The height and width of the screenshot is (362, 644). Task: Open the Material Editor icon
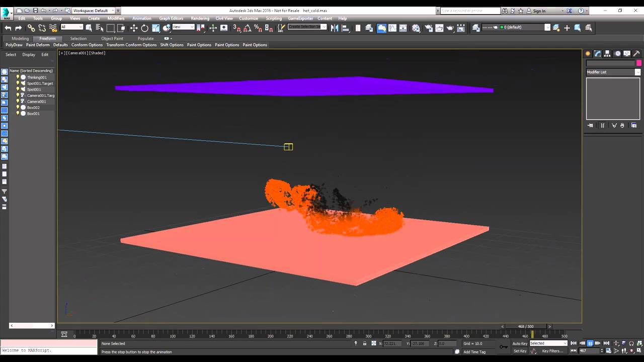[416, 28]
